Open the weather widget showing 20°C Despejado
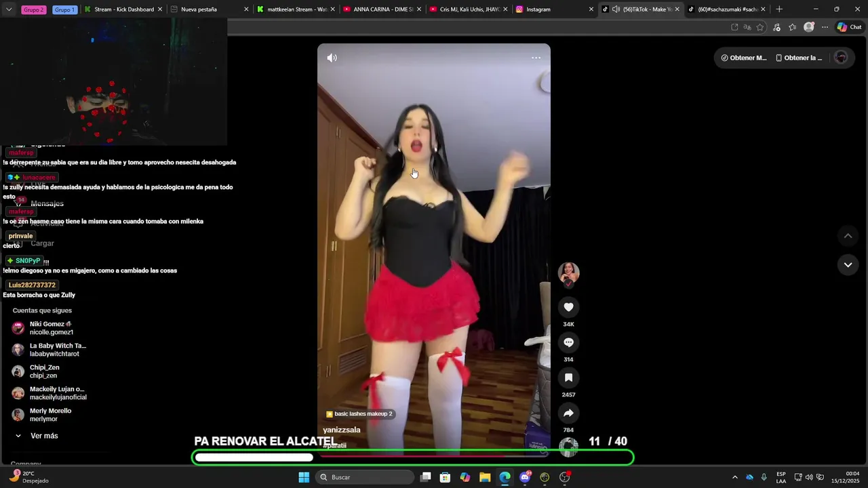The image size is (868, 488). tap(29, 477)
